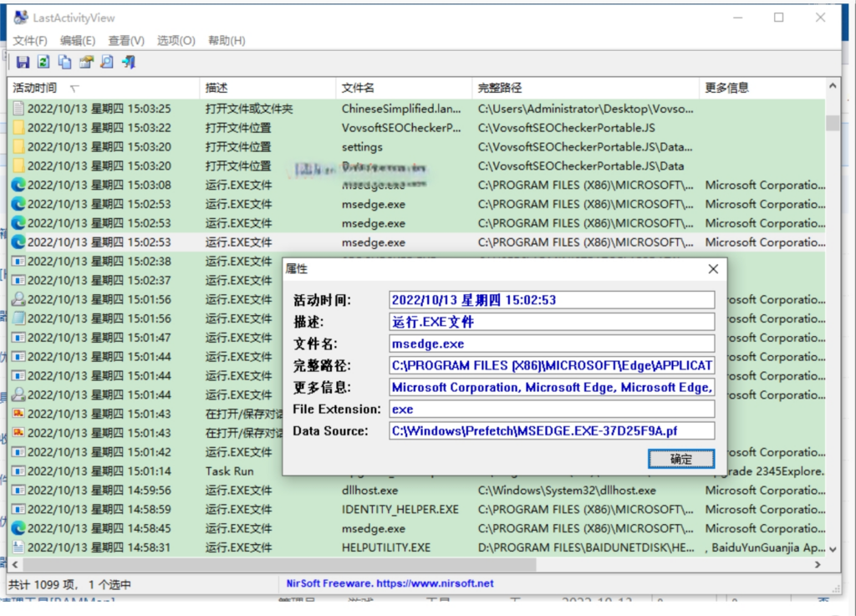Sort by the 活动时间 column header
856x616 pixels.
click(x=35, y=88)
